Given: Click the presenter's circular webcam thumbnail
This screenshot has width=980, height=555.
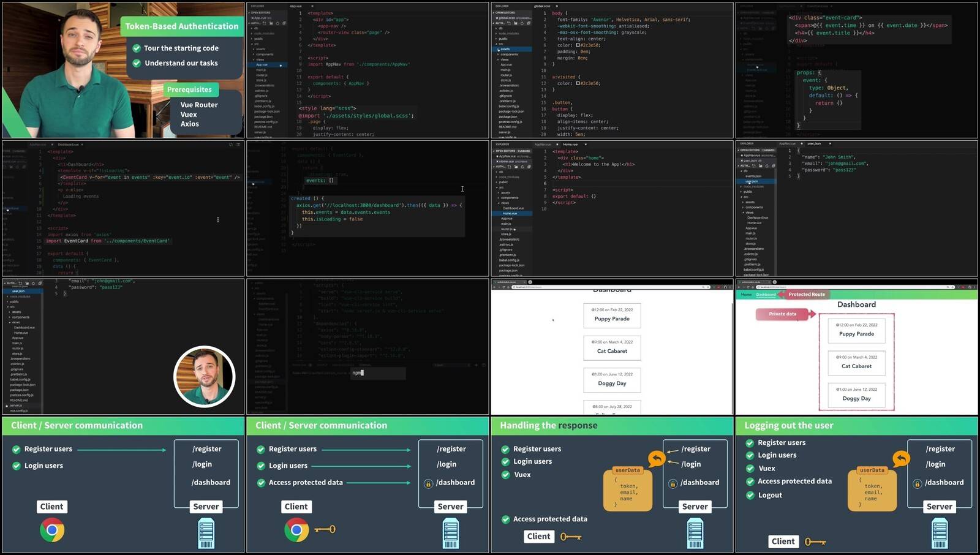Looking at the screenshot, I should click(204, 376).
